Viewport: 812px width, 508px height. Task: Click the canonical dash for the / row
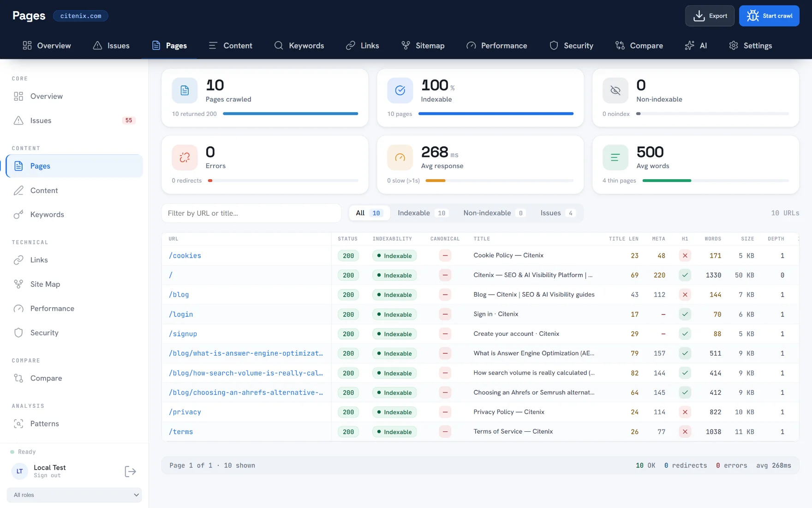[x=445, y=275]
